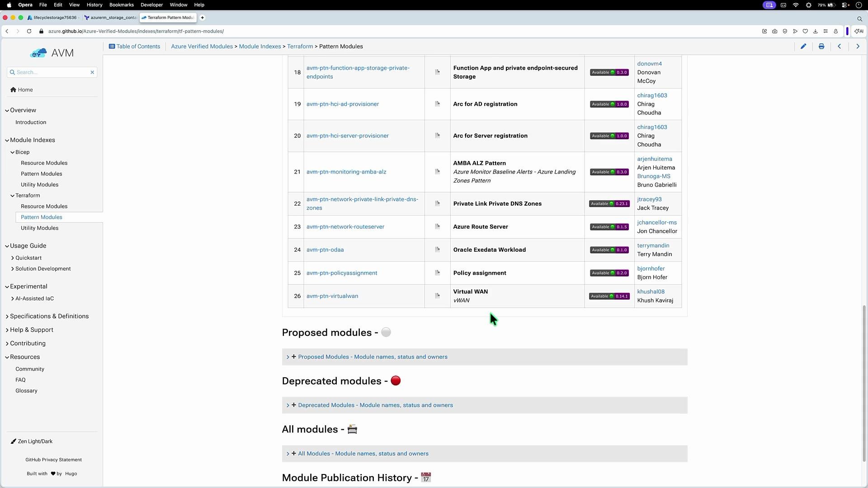Click the edit note icon in address bar
868x488 pixels.
coord(764,31)
